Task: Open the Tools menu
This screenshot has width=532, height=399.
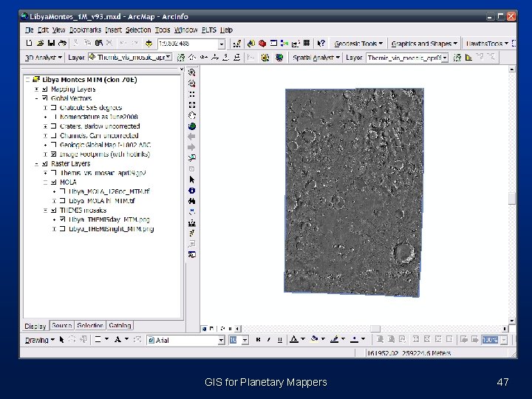Action: [163, 30]
